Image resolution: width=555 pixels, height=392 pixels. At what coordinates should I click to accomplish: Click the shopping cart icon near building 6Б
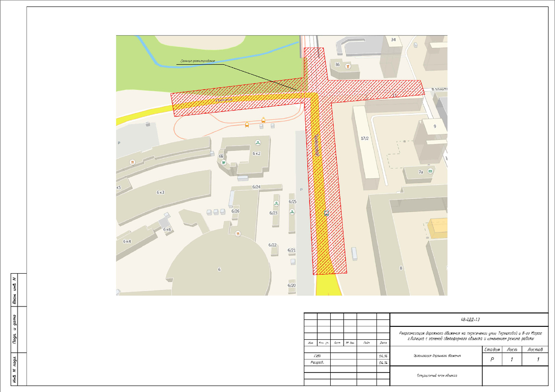pos(224,162)
